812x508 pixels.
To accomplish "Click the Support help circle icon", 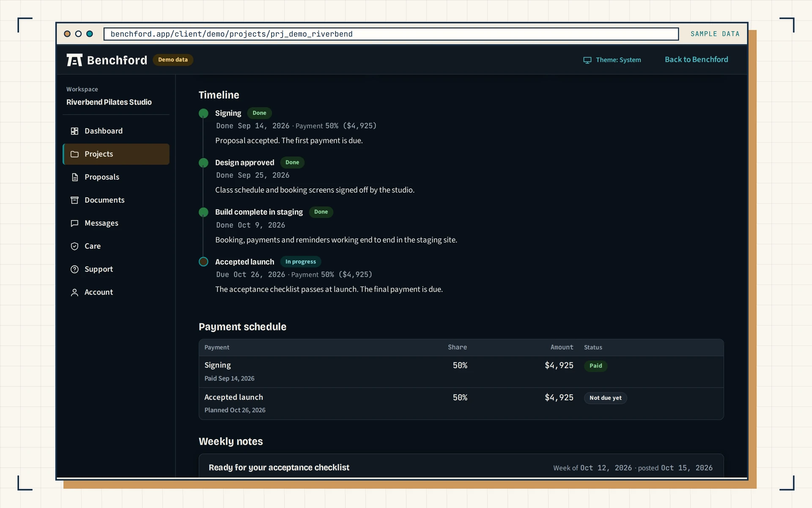I will (x=74, y=269).
